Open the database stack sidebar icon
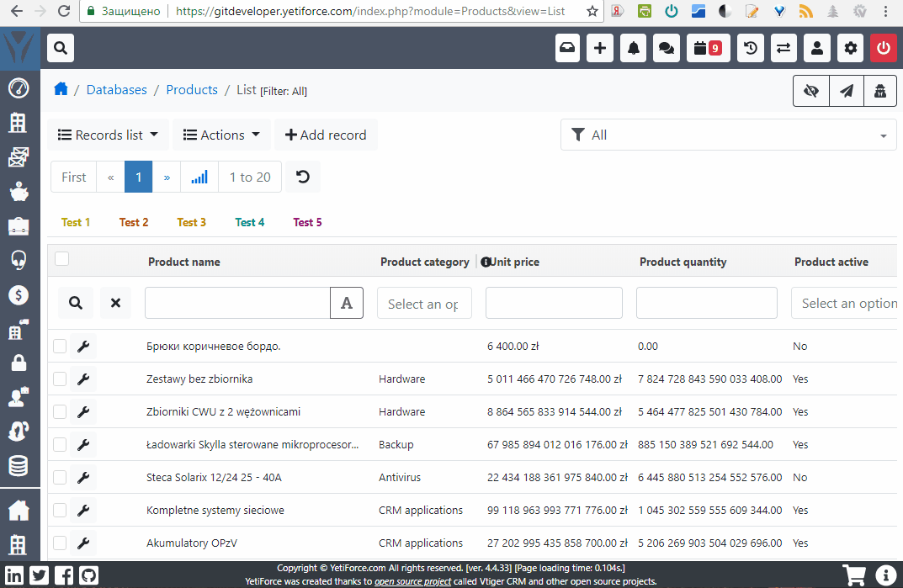Image resolution: width=903 pixels, height=588 pixels. point(19,465)
